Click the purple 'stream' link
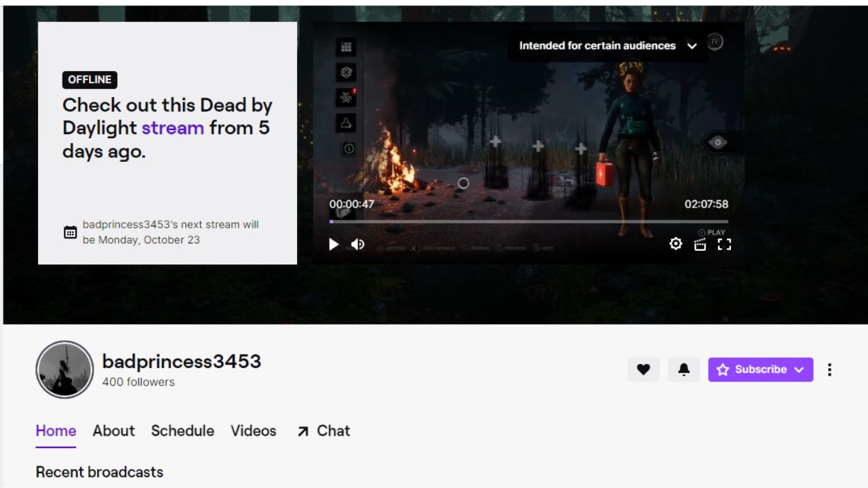This screenshot has height=488, width=868. pyautogui.click(x=173, y=127)
